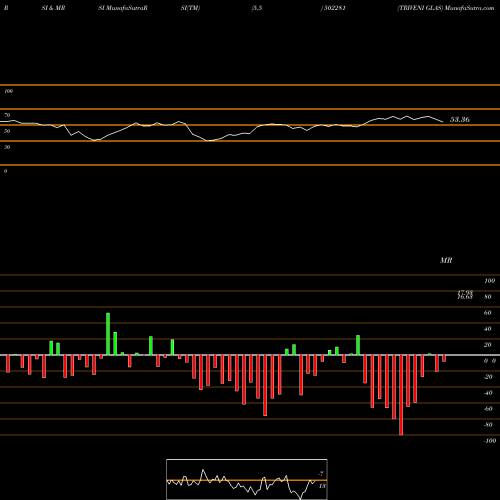The image size is (500, 500).
Task: Click the RSI axis label 70
Action: pos(7,115)
